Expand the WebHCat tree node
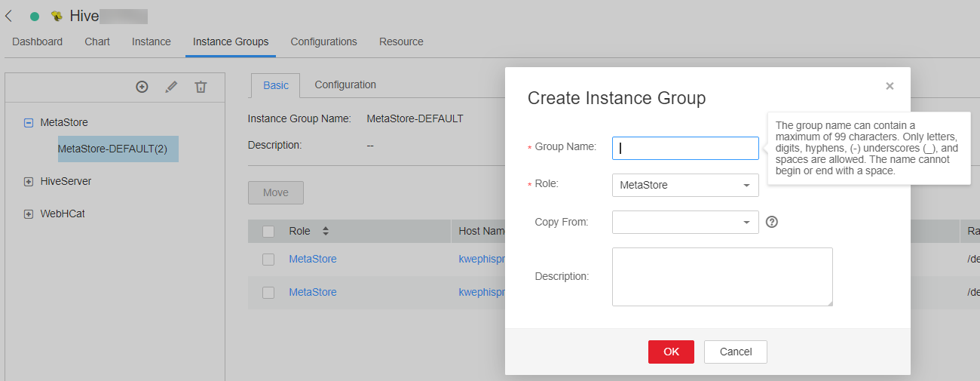The image size is (980, 381). 29,214
